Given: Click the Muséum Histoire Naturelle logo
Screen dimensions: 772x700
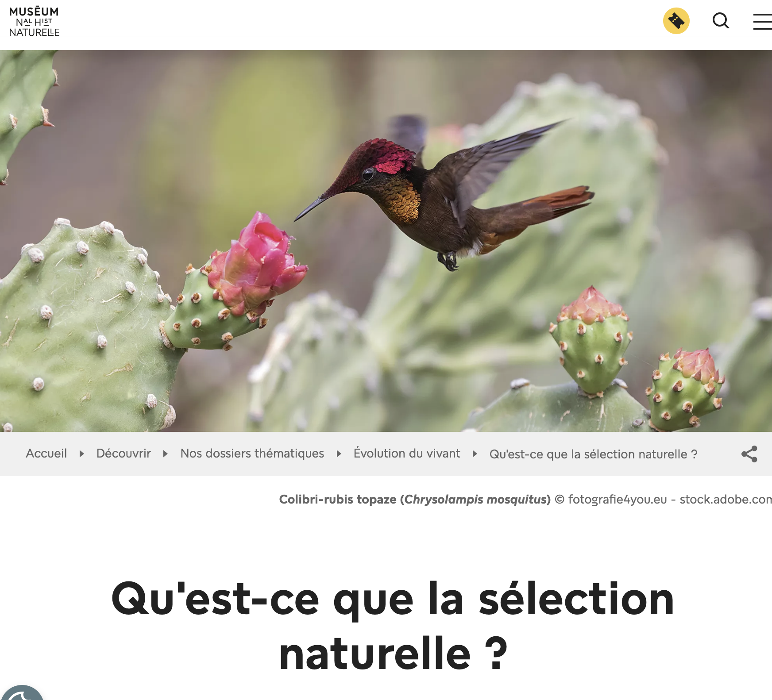Looking at the screenshot, I should 34,21.
